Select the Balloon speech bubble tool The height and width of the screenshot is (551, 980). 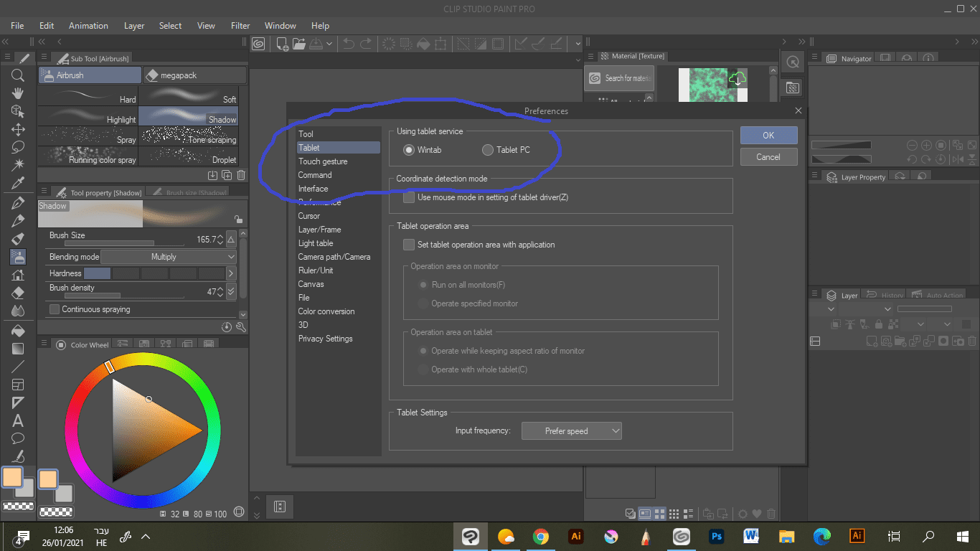click(18, 438)
